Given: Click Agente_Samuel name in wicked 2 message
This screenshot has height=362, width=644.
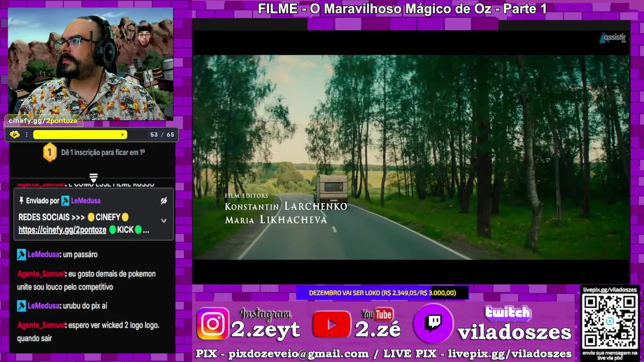Looking at the screenshot, I should tap(41, 325).
